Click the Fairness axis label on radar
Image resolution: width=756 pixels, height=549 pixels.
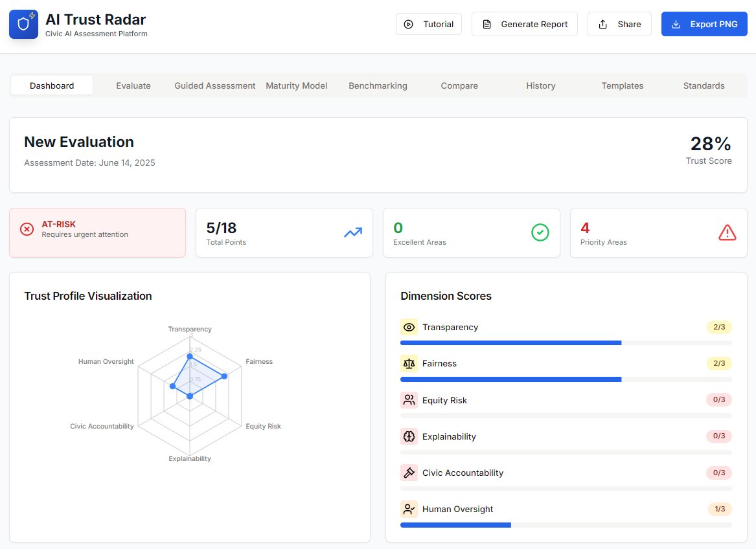[x=259, y=361]
